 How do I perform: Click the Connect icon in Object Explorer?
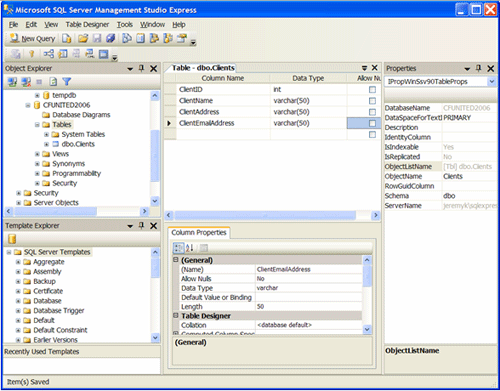[x=12, y=82]
